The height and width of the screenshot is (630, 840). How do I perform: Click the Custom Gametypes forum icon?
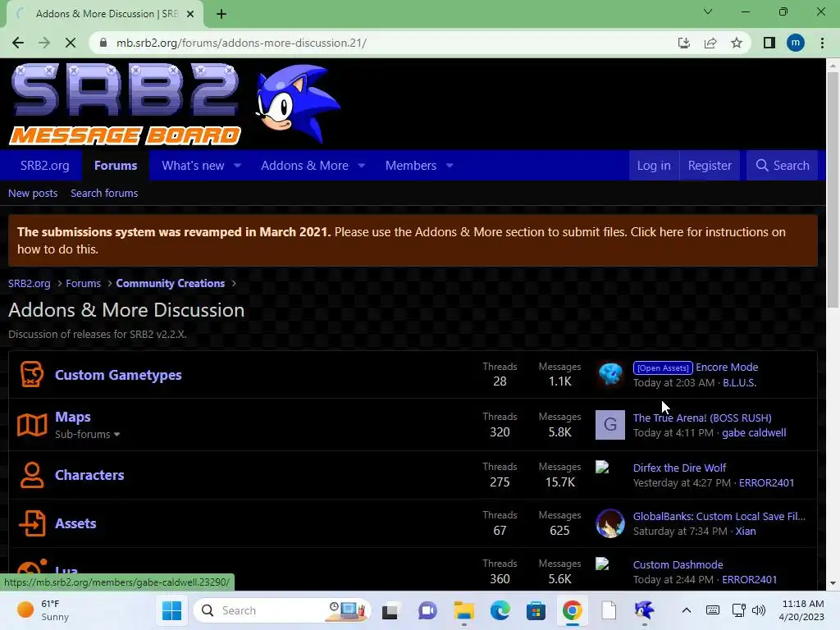pos(32,374)
